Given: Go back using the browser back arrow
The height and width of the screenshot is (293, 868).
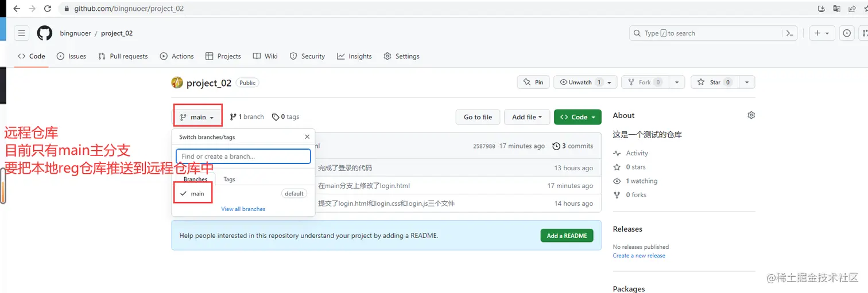Looking at the screenshot, I should (x=17, y=9).
